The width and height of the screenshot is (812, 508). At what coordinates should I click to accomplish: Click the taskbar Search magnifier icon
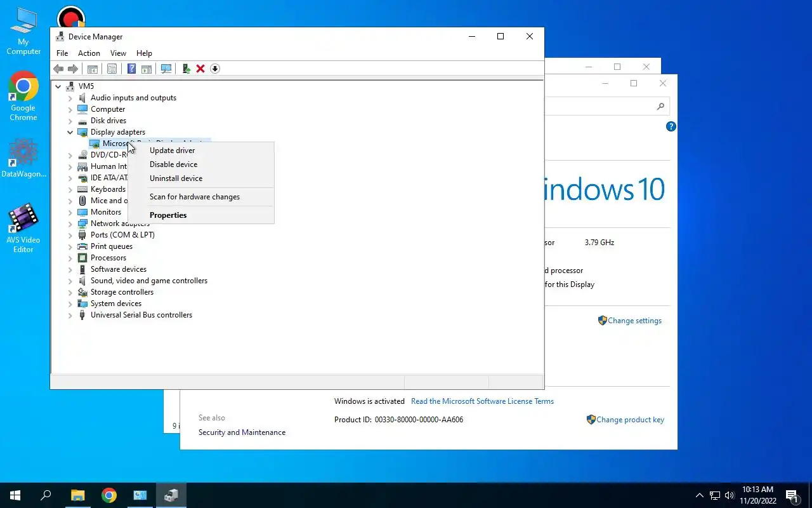click(46, 495)
